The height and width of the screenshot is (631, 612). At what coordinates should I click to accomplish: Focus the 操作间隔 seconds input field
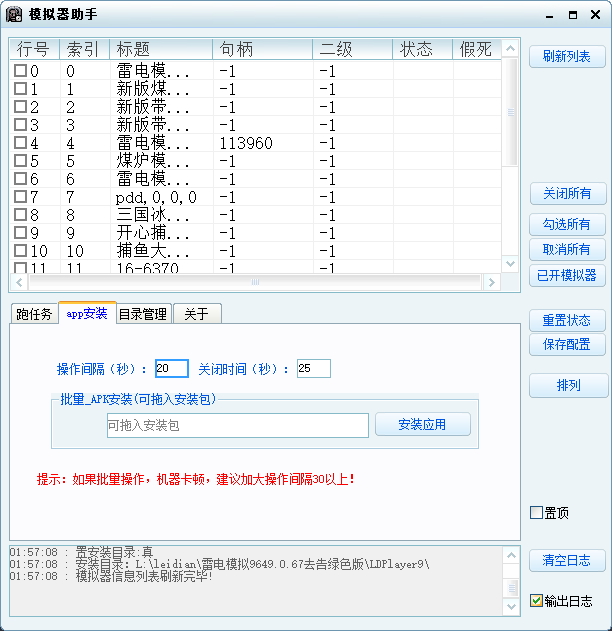171,369
